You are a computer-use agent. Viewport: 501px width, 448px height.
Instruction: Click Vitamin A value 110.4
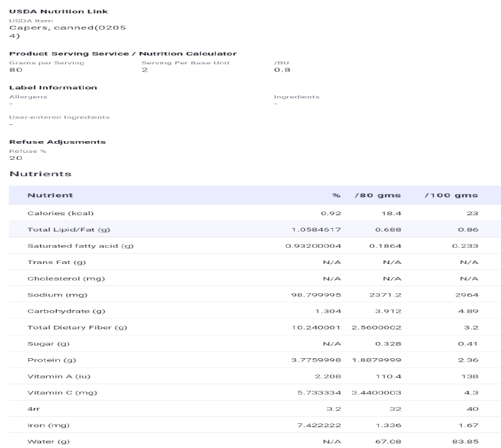point(388,376)
